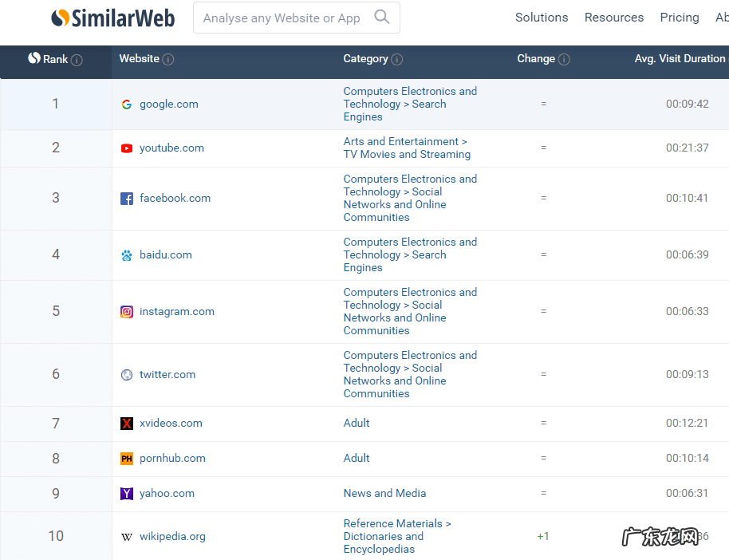
Task: Focus the Analyse any Website search field
Action: coord(282,18)
